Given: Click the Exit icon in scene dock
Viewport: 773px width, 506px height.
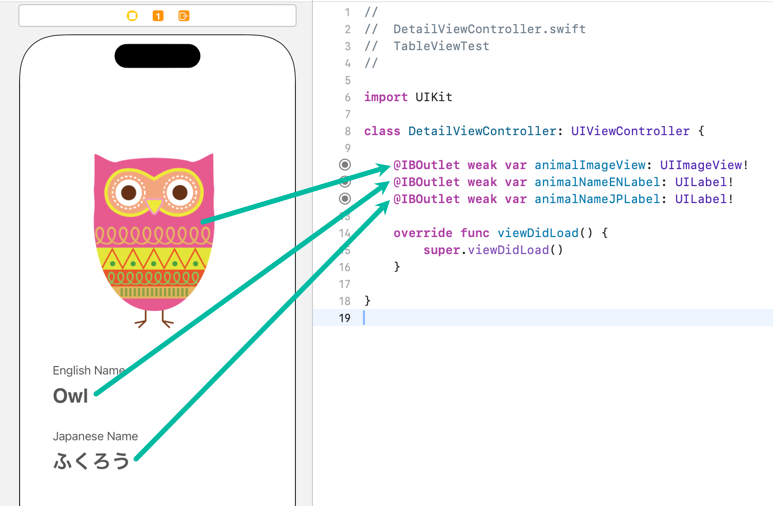Looking at the screenshot, I should 184,16.
